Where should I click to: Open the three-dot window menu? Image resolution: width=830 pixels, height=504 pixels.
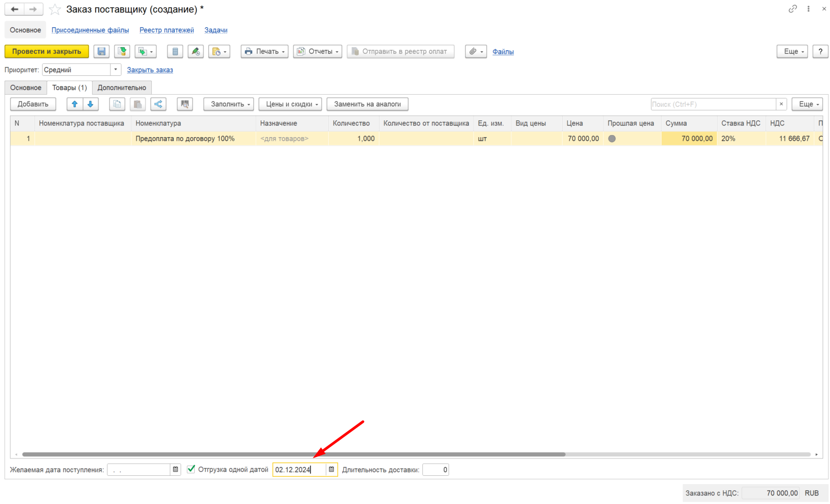pyautogui.click(x=809, y=9)
